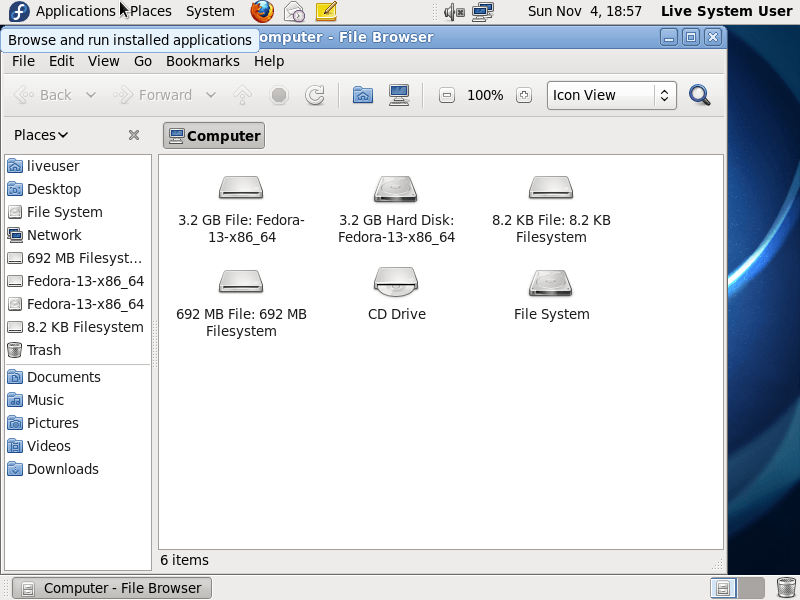Select the 3.2 GB Hard Disk icon
Screen dimensions: 800x600
tap(395, 189)
